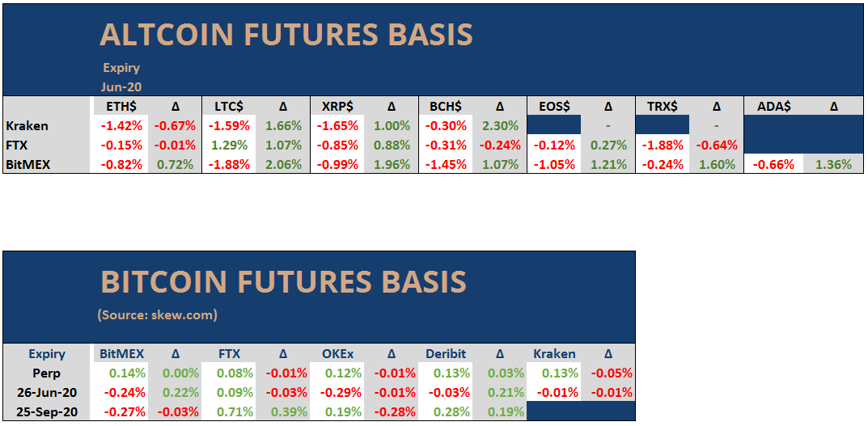Click the 26-Jun-20 expiry row label

tap(47, 392)
